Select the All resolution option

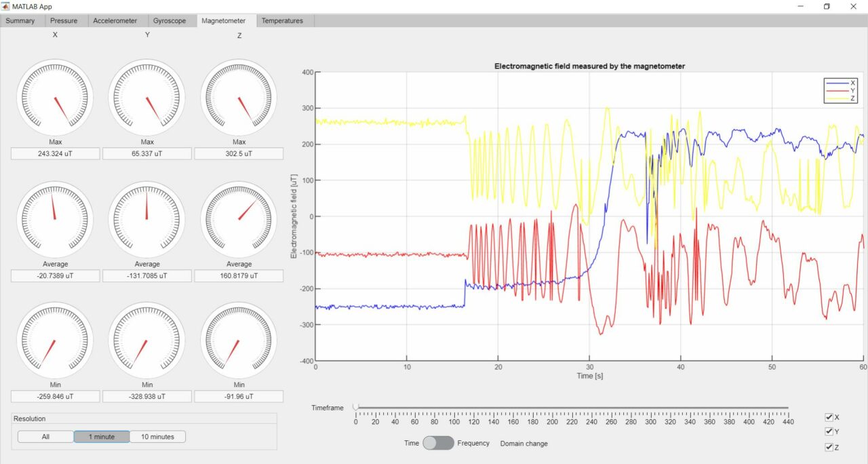pyautogui.click(x=45, y=436)
